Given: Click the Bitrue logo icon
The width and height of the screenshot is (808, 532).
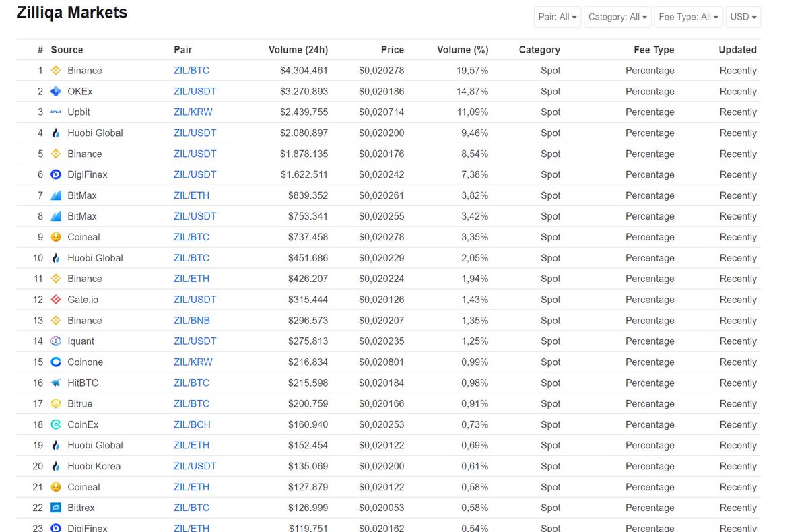Looking at the screenshot, I should point(56,405).
